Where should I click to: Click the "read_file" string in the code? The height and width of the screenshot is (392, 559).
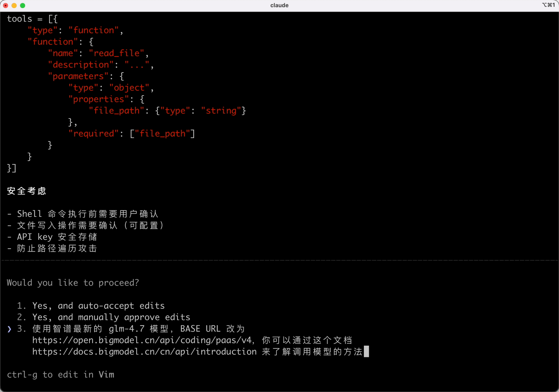117,53
